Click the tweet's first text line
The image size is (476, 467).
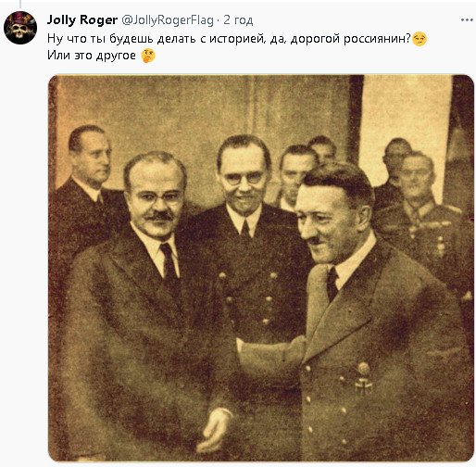pyautogui.click(x=237, y=39)
